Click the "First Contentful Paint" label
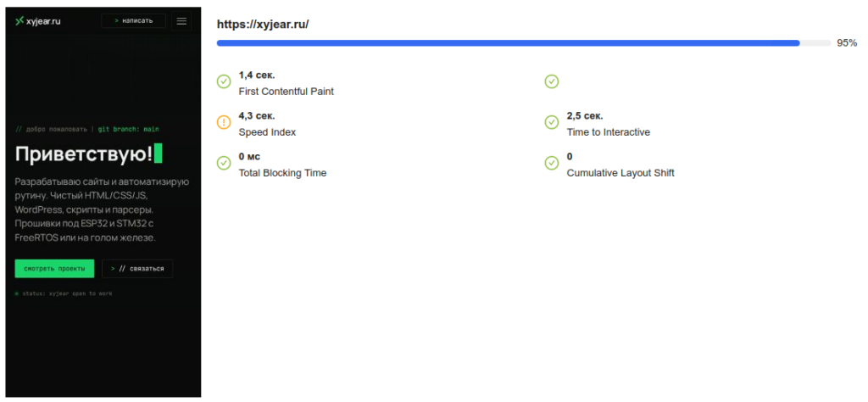The height and width of the screenshot is (402, 868). [x=287, y=92]
